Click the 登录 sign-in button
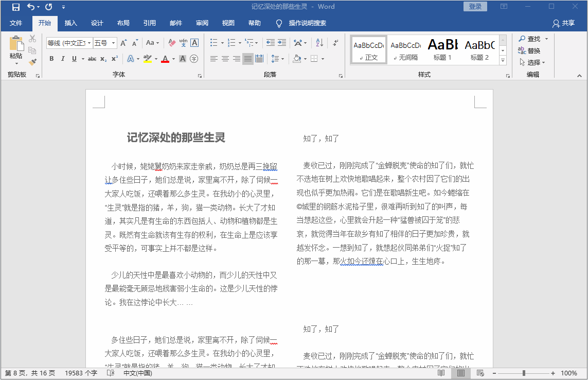This screenshot has width=588, height=380. pyautogui.click(x=475, y=7)
